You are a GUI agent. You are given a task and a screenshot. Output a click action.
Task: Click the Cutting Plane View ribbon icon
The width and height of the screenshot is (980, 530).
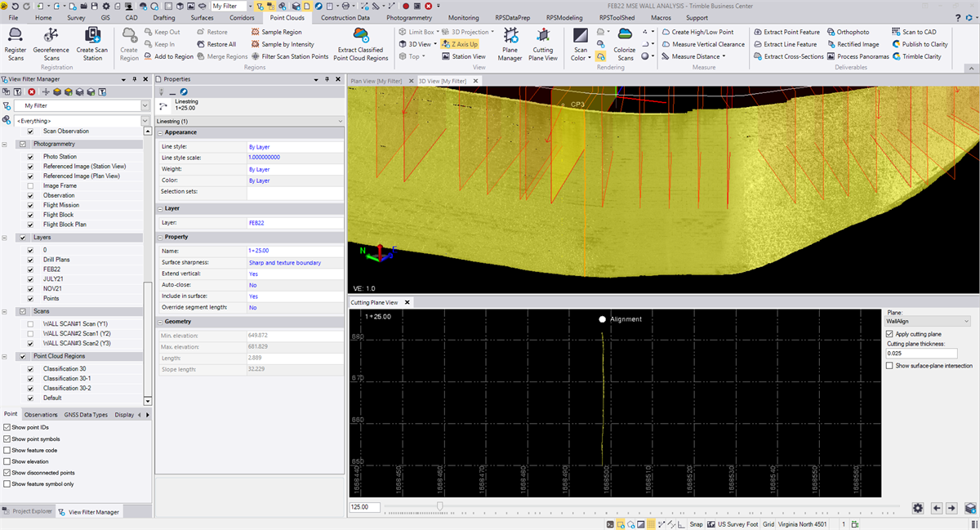pyautogui.click(x=543, y=43)
